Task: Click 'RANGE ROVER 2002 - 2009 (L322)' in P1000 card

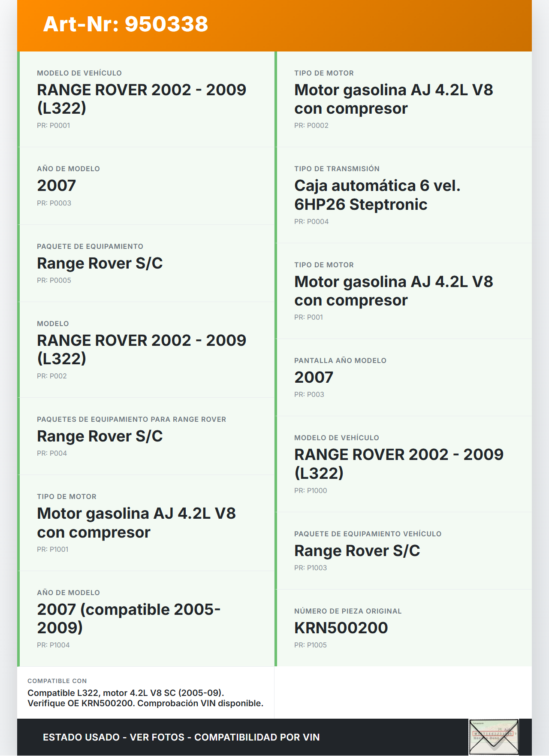Action: (x=399, y=463)
